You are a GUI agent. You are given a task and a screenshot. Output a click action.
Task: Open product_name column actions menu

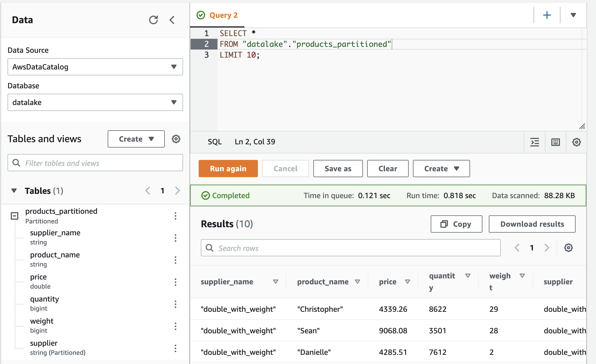coord(176,260)
